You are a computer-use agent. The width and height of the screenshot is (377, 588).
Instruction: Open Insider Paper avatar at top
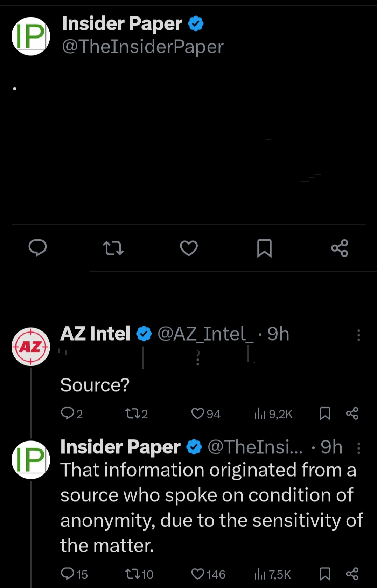31,36
